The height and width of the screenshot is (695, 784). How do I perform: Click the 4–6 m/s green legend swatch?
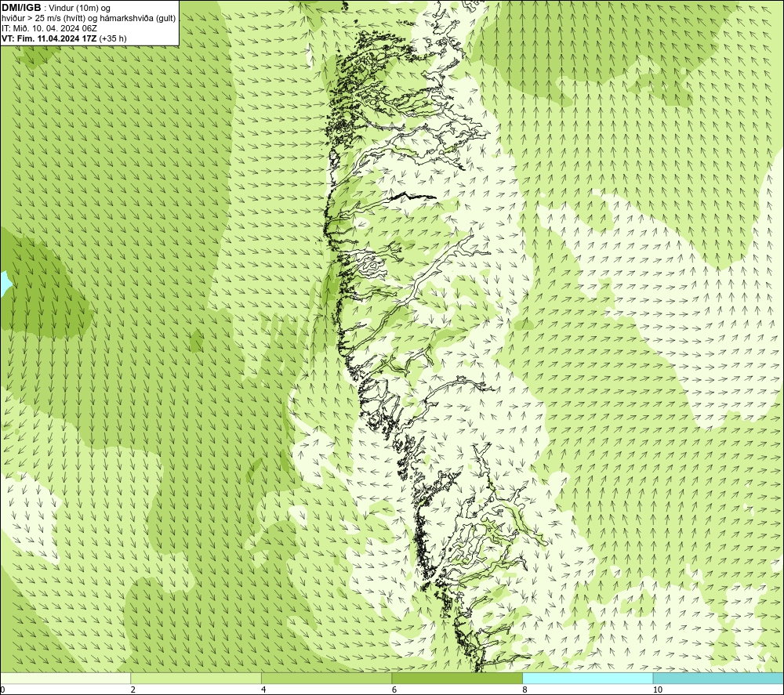(x=326, y=678)
